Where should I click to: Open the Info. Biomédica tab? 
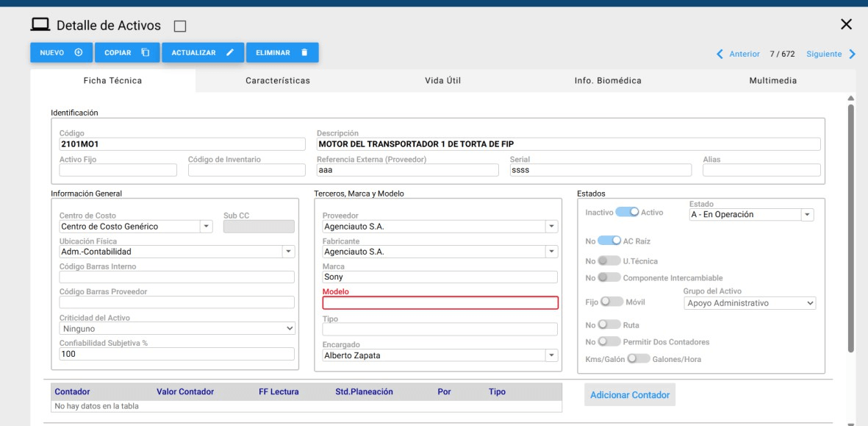tap(608, 80)
